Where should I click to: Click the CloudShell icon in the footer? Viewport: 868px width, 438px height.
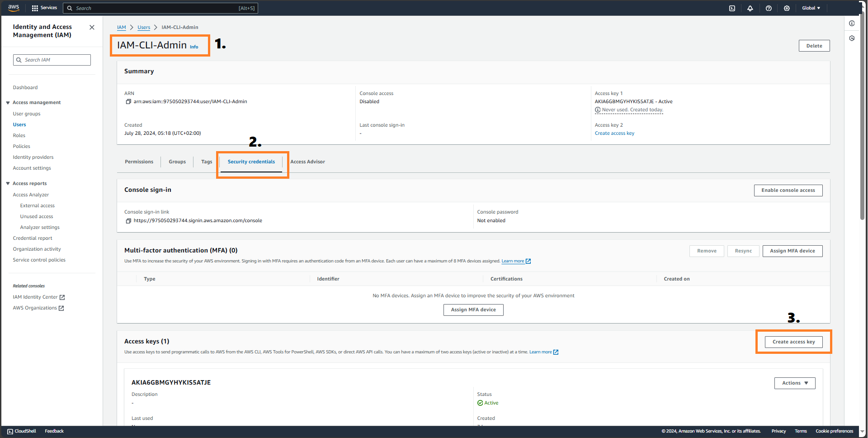[x=10, y=432]
